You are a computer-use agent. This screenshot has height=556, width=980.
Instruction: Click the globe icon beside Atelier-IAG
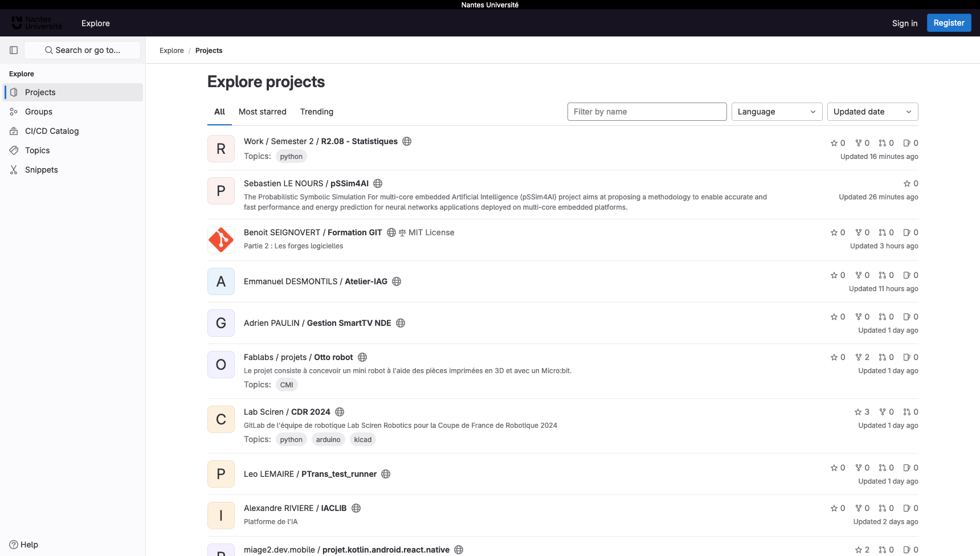click(397, 281)
